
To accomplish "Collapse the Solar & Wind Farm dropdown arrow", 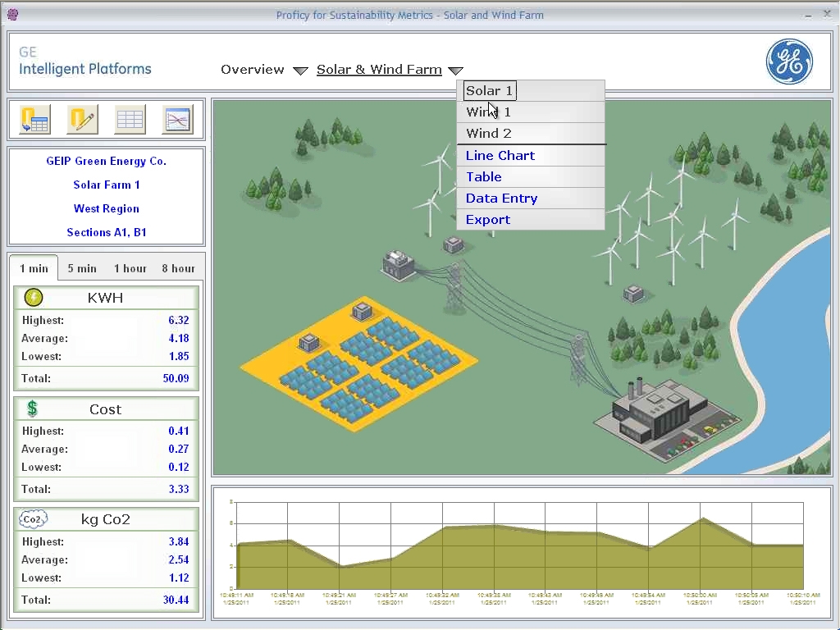I will pos(455,71).
